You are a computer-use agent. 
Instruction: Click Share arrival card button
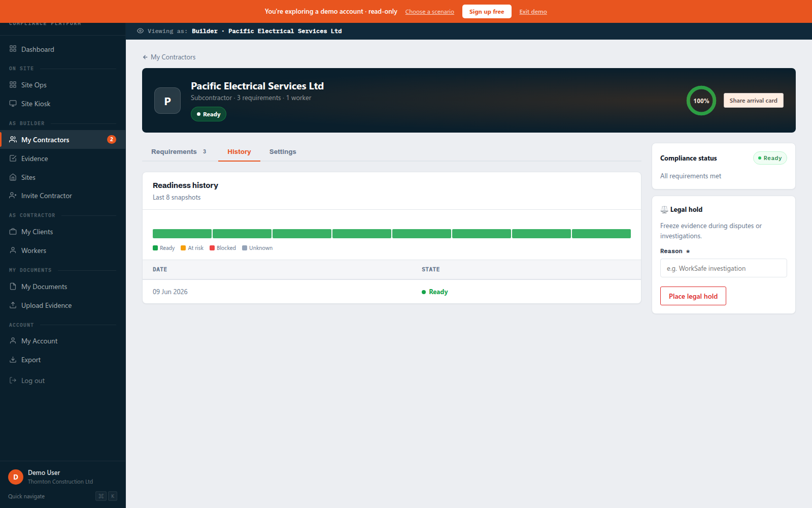pyautogui.click(x=754, y=101)
